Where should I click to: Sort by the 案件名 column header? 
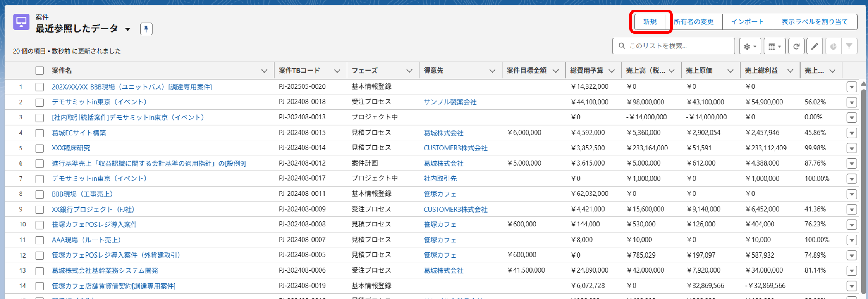(x=62, y=71)
